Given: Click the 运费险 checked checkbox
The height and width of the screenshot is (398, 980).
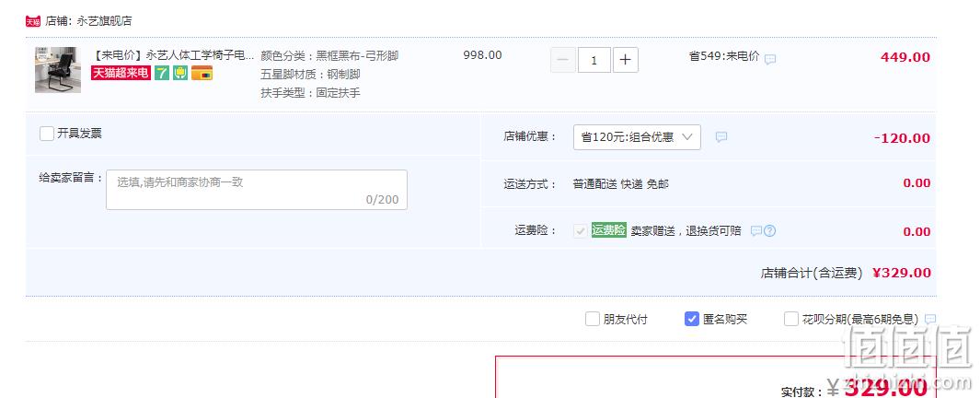Looking at the screenshot, I should 580,231.
